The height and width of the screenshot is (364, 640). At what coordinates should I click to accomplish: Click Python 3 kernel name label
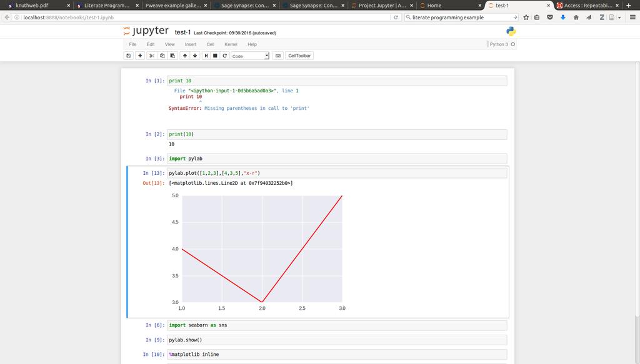[x=499, y=44]
